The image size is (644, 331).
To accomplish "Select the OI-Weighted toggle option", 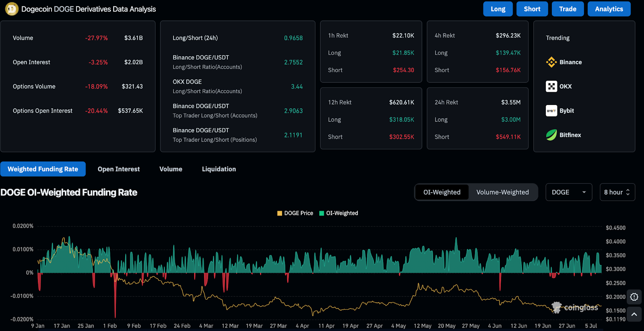I will (x=442, y=192).
